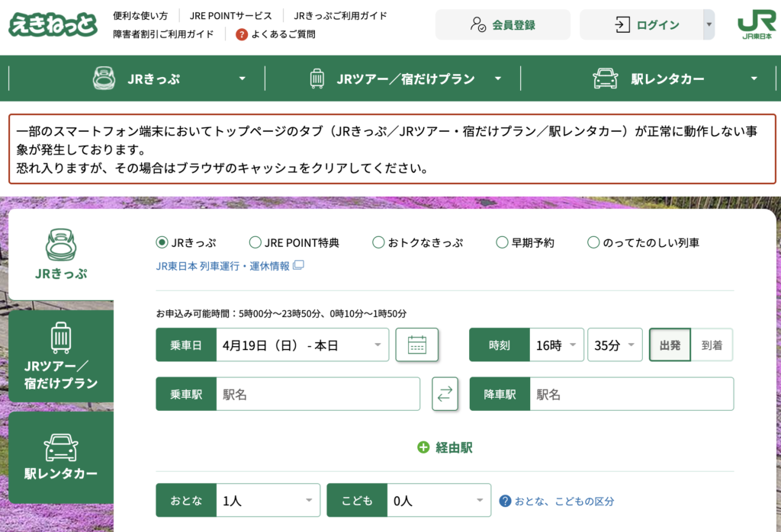Open the 乗車日 date dropdown
The image size is (781, 532).
[x=302, y=345]
